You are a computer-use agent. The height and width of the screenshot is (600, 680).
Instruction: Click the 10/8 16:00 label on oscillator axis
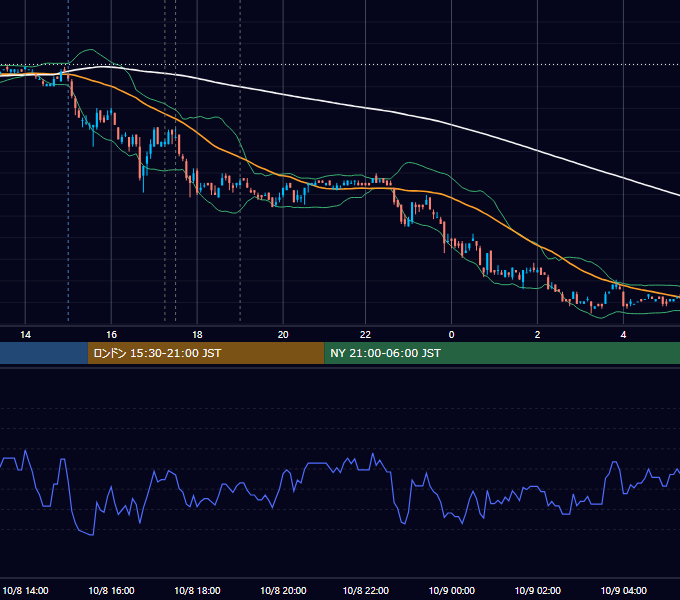coord(111,590)
